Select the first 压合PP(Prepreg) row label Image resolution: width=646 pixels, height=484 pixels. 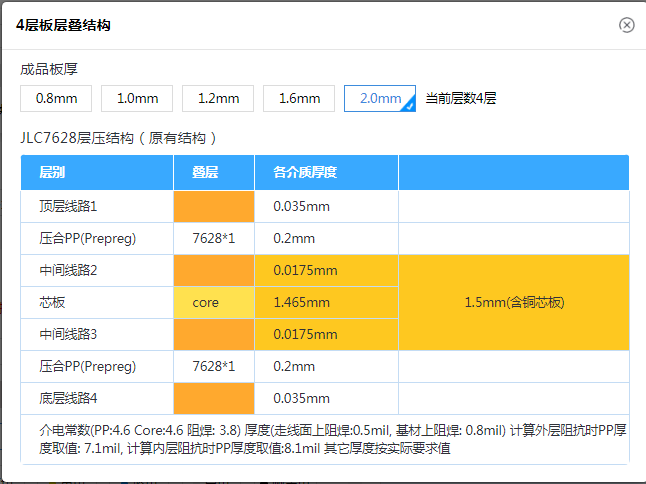click(x=88, y=238)
